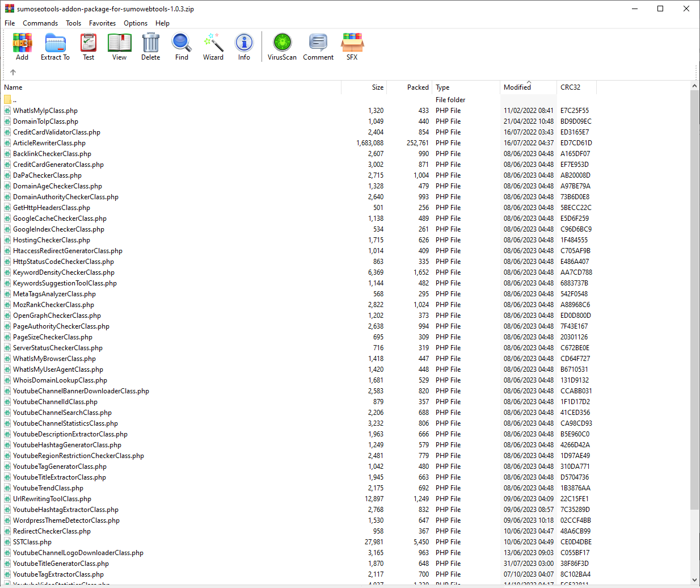
Task: Sort list by Name column header
Action: (14, 87)
